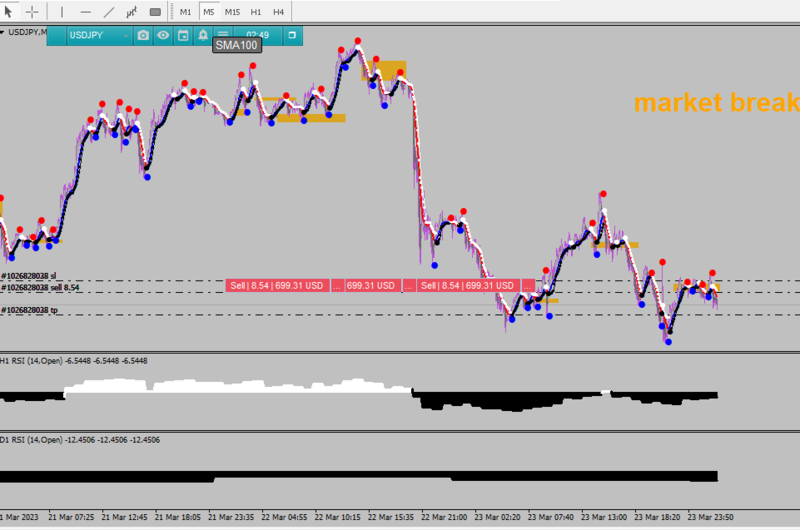Click '23 Mar 07:40' on time axis
The height and width of the screenshot is (530, 800).
coord(551,517)
